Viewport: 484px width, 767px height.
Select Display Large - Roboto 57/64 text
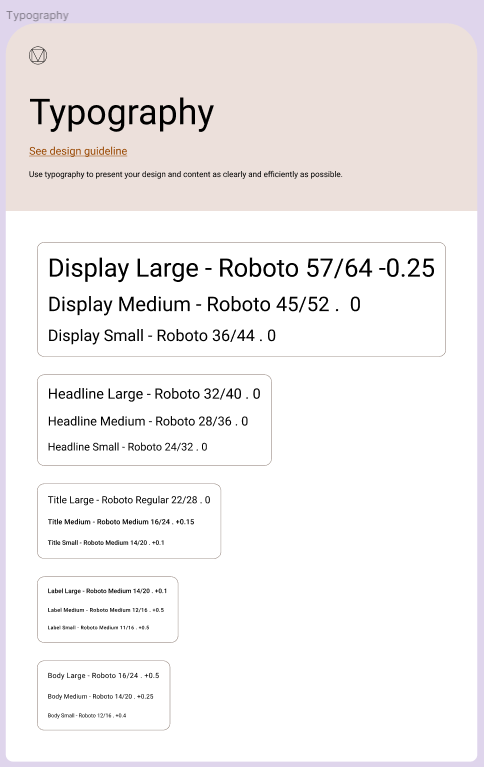(241, 268)
